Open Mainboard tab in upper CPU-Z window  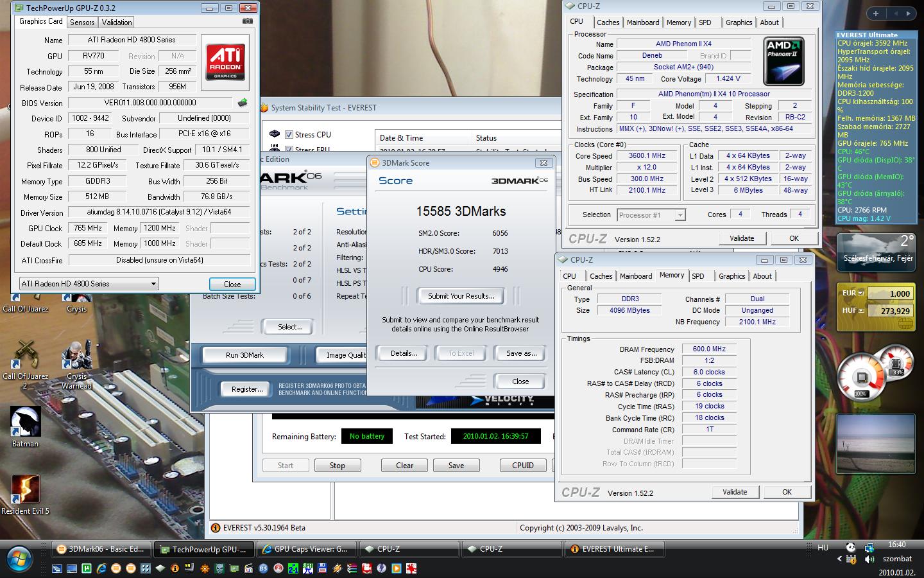[643, 22]
